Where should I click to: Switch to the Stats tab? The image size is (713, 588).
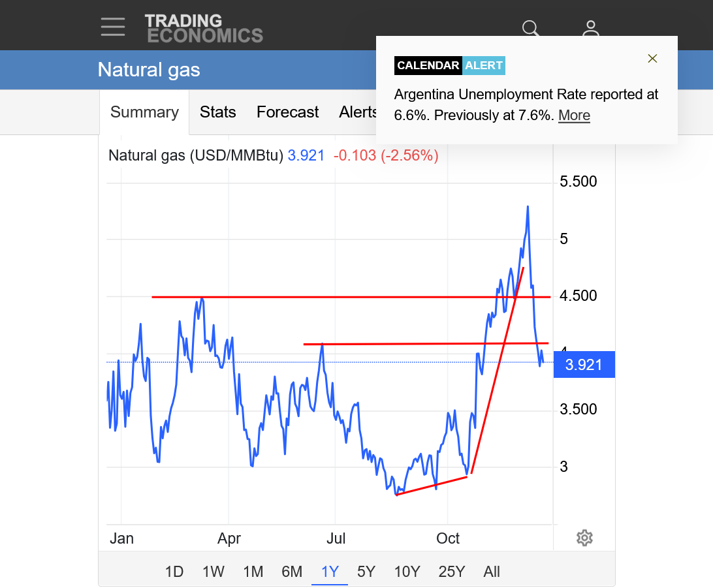click(217, 112)
